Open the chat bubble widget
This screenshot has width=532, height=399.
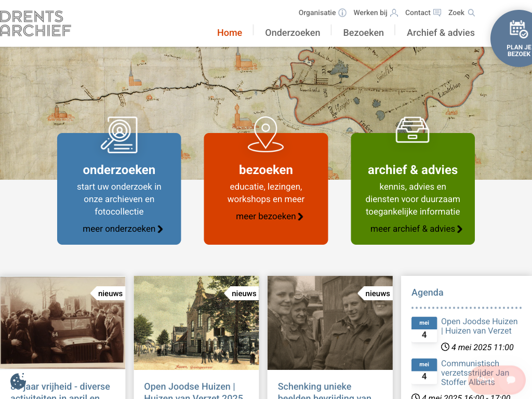[510, 380]
